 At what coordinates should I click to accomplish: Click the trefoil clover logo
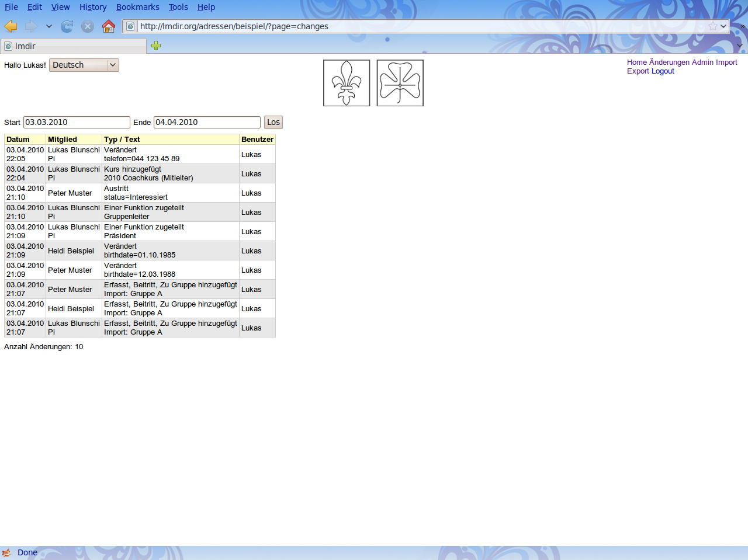[x=400, y=83]
